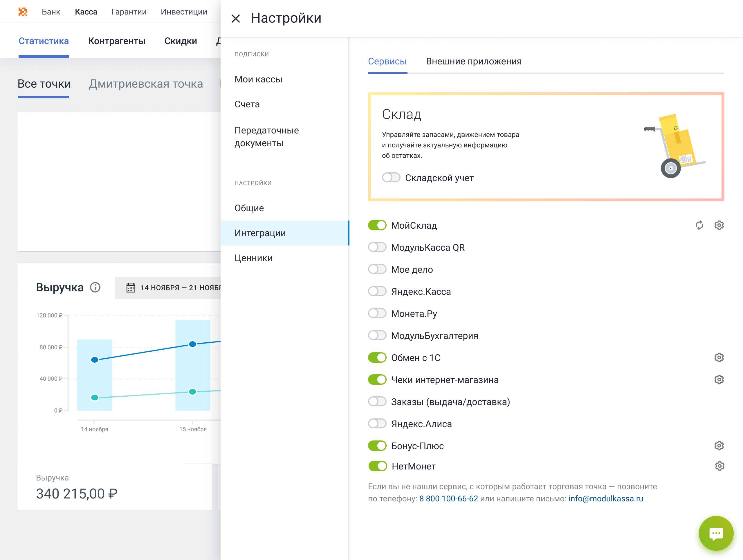The height and width of the screenshot is (560, 743).
Task: Select the Контрагенты tab
Action: tap(117, 41)
